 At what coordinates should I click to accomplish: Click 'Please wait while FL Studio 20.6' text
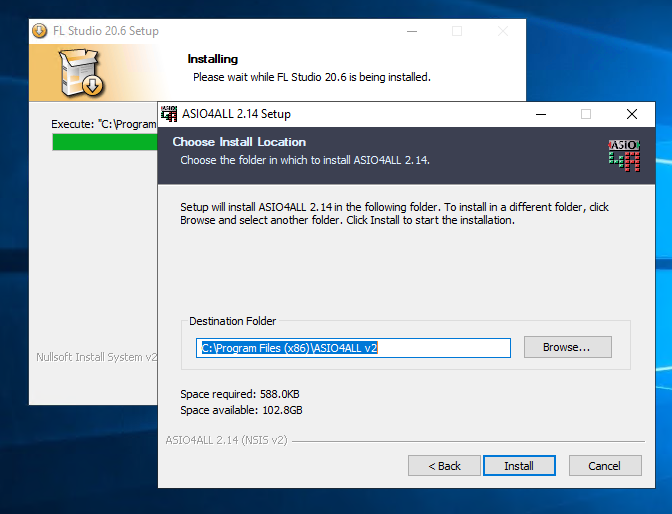tap(312, 77)
